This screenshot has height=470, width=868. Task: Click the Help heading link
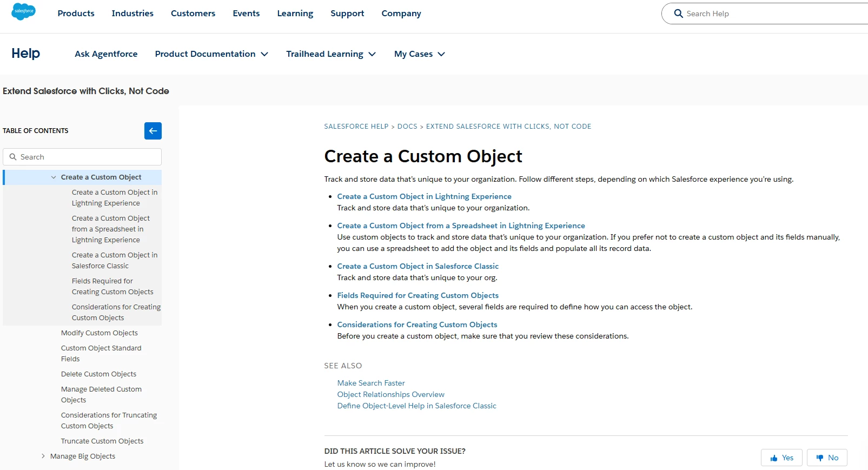point(26,54)
